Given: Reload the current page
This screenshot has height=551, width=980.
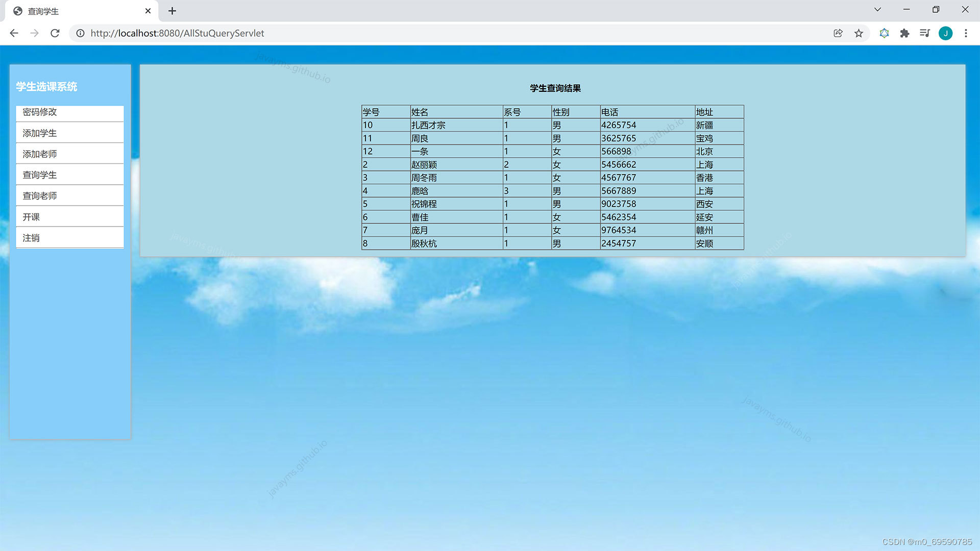Looking at the screenshot, I should pos(55,33).
